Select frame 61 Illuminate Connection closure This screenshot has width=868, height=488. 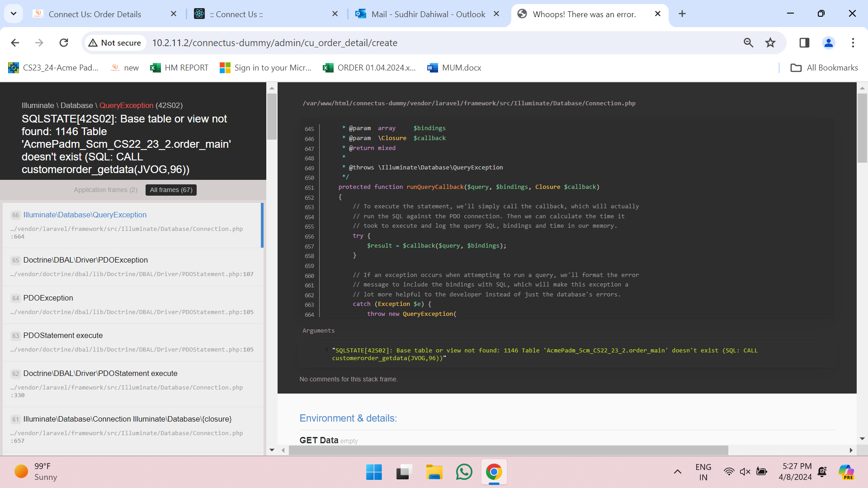pos(132,429)
